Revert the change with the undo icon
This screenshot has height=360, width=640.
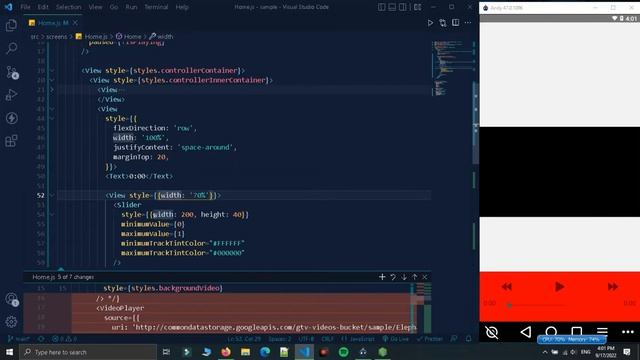point(393,277)
